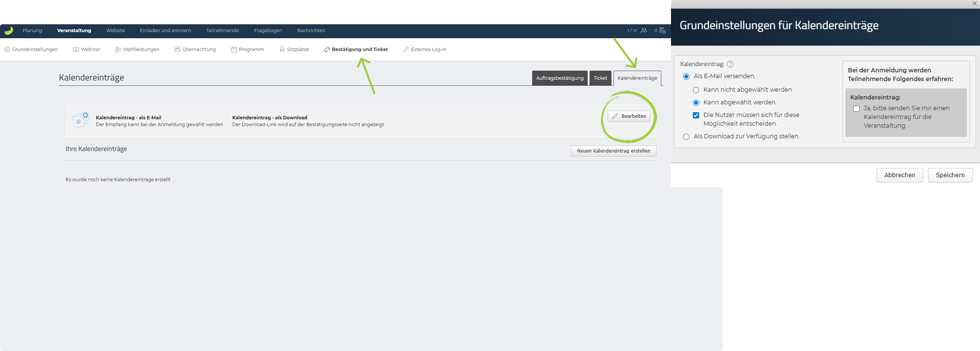Uncheck 'Die Nutzer müssen sich entscheiden' checkbox

[x=696, y=116]
